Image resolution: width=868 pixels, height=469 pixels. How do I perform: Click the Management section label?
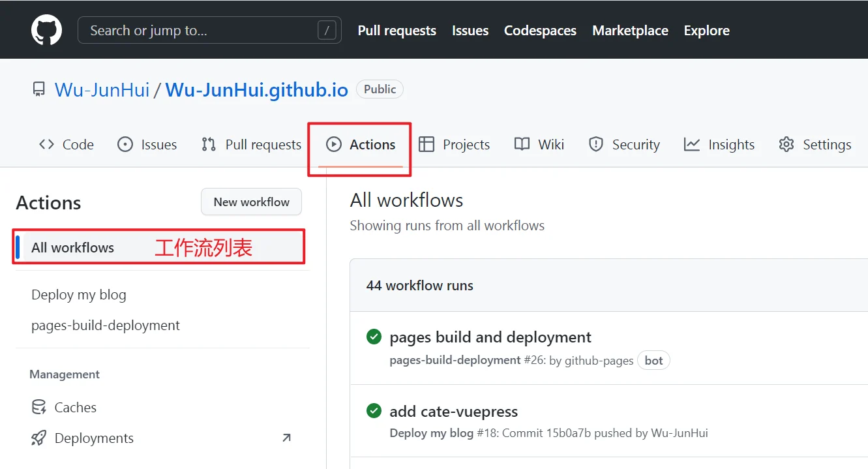coord(65,374)
